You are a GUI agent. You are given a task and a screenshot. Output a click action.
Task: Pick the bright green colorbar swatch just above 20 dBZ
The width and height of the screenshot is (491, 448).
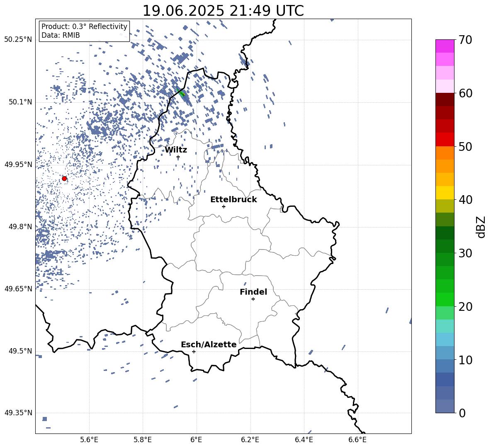(x=445, y=299)
